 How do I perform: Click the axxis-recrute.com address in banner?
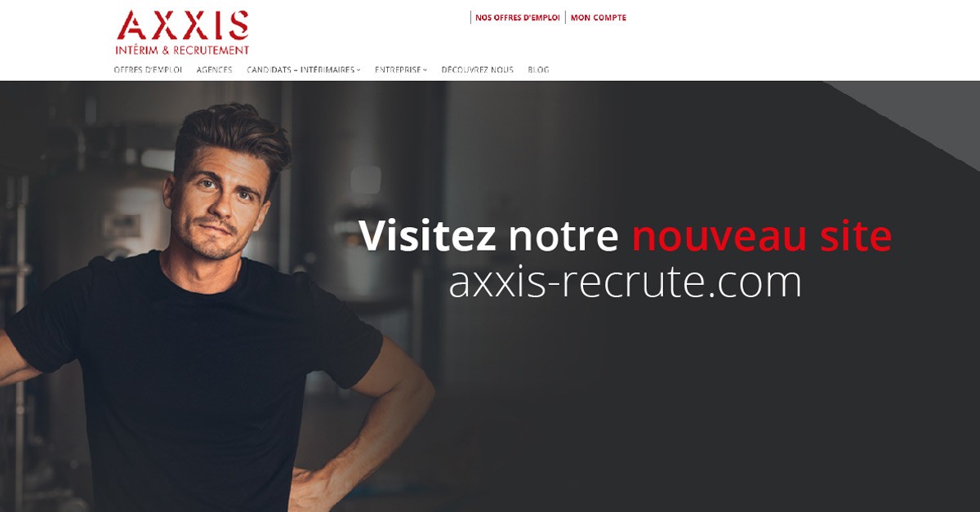click(x=625, y=283)
